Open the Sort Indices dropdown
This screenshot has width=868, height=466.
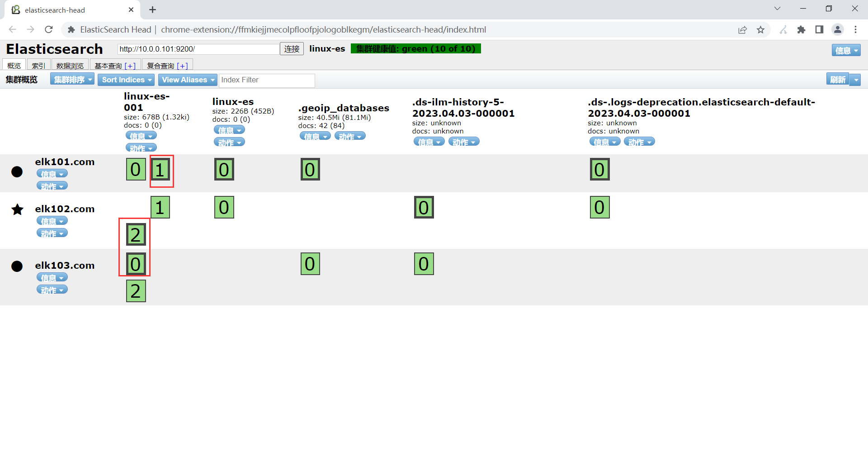click(x=126, y=80)
